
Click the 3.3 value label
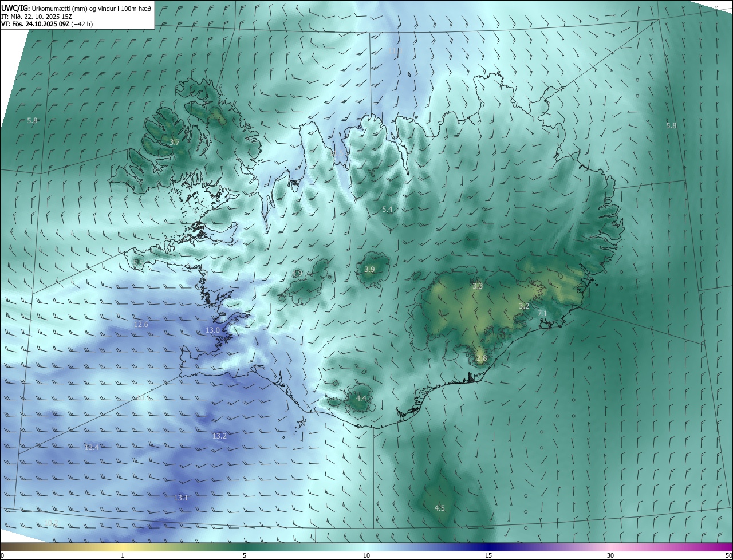tap(478, 286)
